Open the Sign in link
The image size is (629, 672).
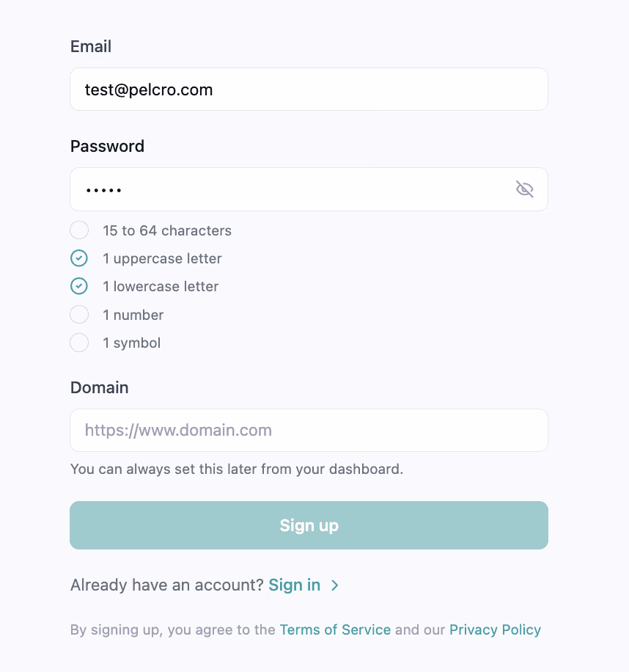click(295, 585)
